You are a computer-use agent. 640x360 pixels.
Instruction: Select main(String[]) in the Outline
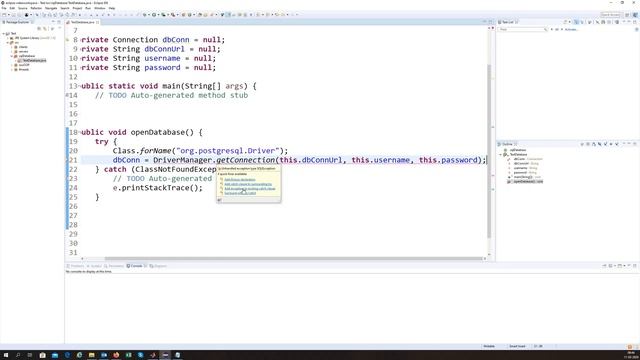pos(523,177)
